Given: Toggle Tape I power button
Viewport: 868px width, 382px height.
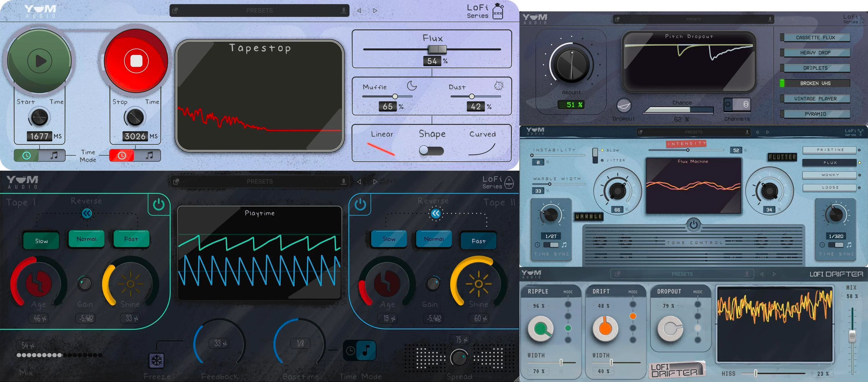Looking at the screenshot, I should click(159, 204).
